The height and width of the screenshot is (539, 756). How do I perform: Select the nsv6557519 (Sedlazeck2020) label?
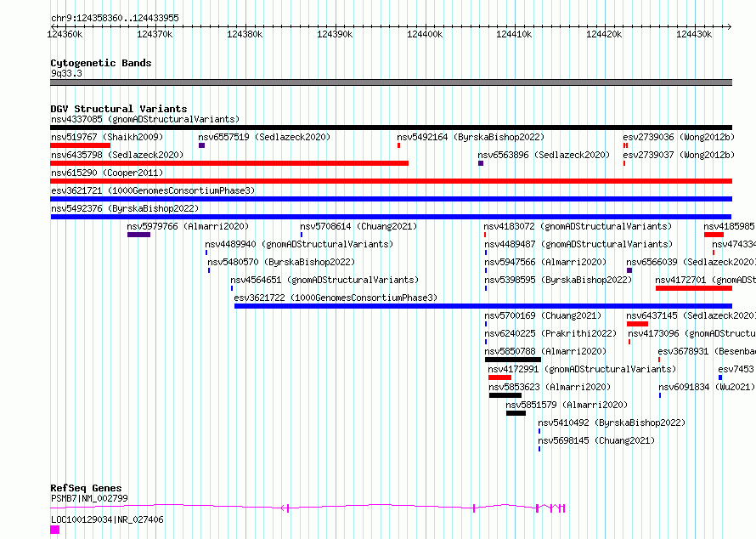click(264, 137)
